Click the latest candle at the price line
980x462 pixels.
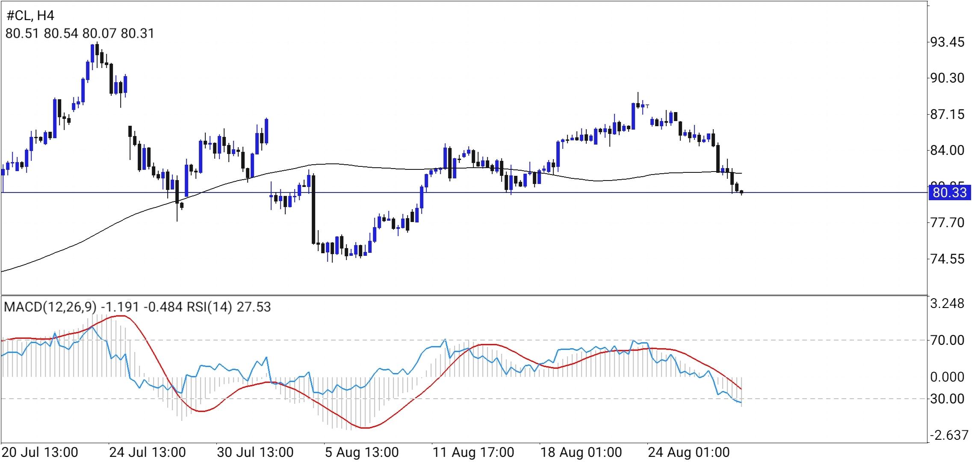coord(741,192)
